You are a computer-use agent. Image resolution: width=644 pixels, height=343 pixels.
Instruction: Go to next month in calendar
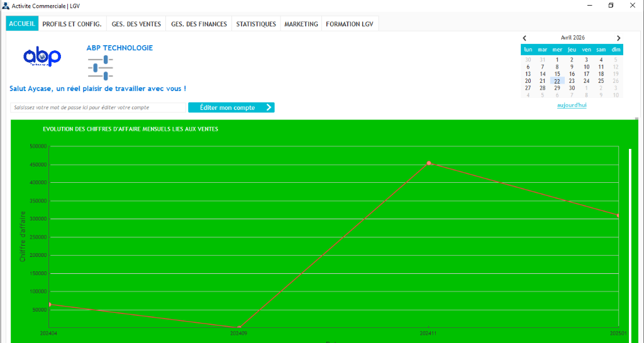(x=619, y=38)
